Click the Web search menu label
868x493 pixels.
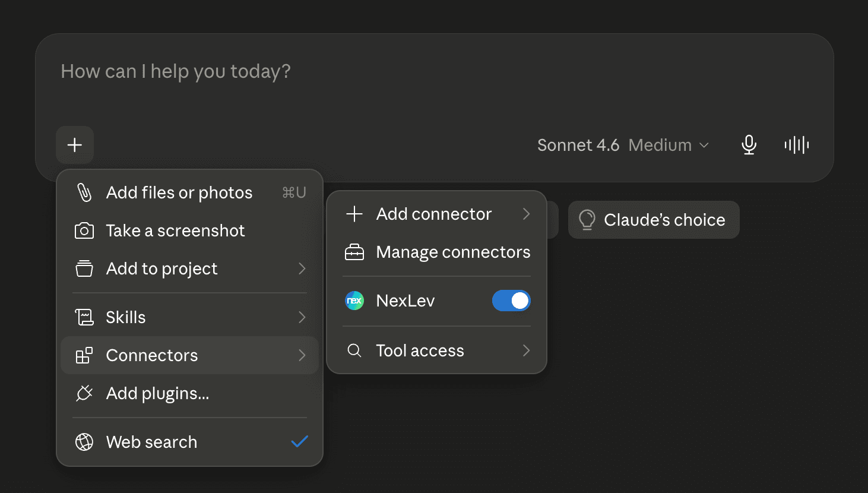click(151, 442)
